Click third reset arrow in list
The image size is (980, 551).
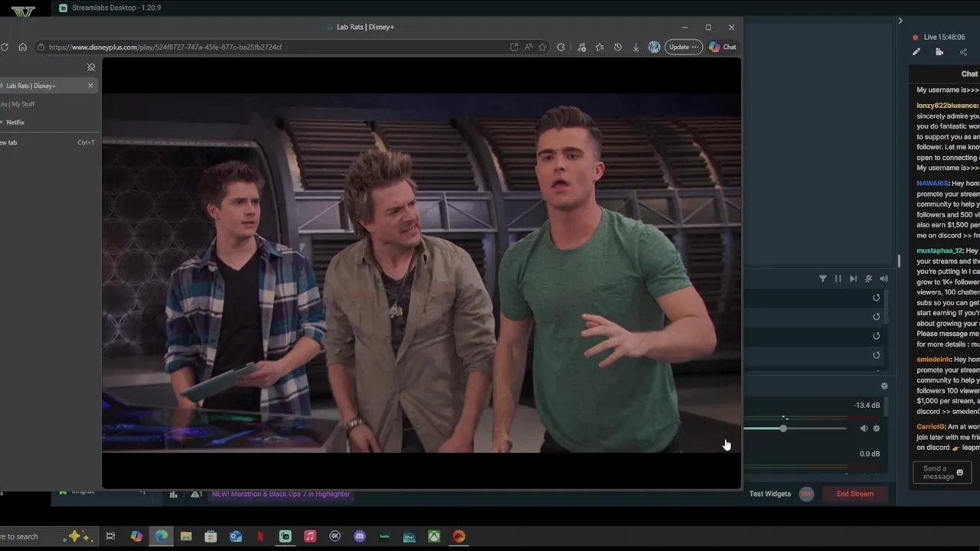click(877, 336)
